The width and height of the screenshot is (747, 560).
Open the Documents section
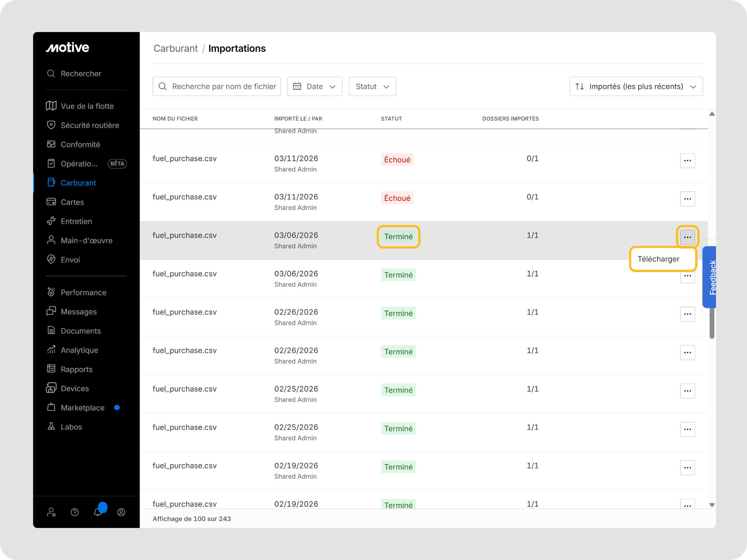pos(74,331)
